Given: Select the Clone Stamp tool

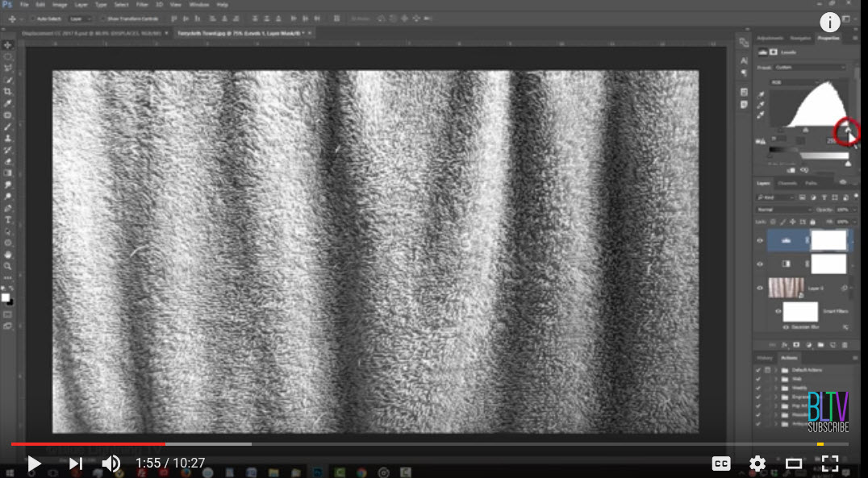Looking at the screenshot, I should pos(8,139).
